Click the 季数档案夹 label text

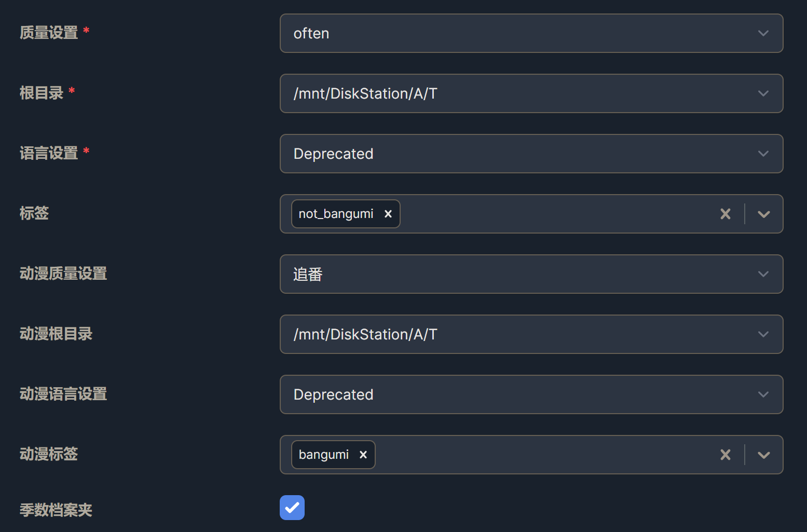pos(56,510)
